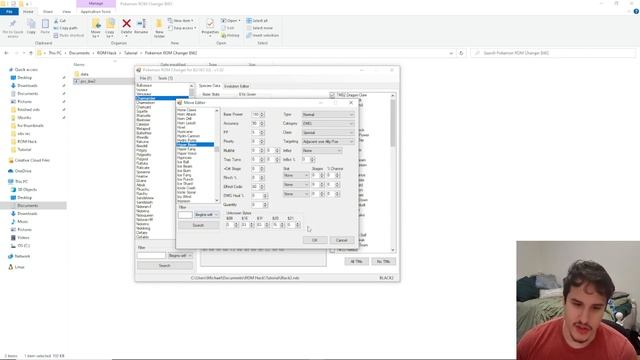Click the All TMs button

click(x=356, y=261)
